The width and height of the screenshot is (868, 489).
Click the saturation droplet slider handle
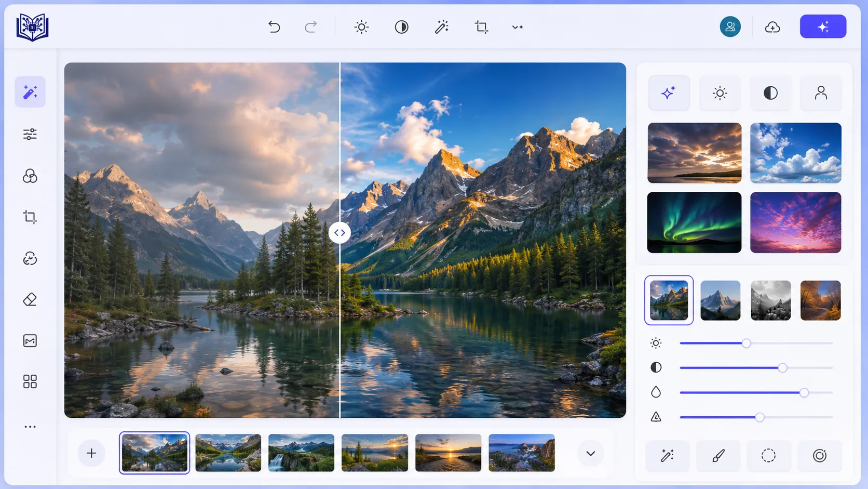(804, 392)
